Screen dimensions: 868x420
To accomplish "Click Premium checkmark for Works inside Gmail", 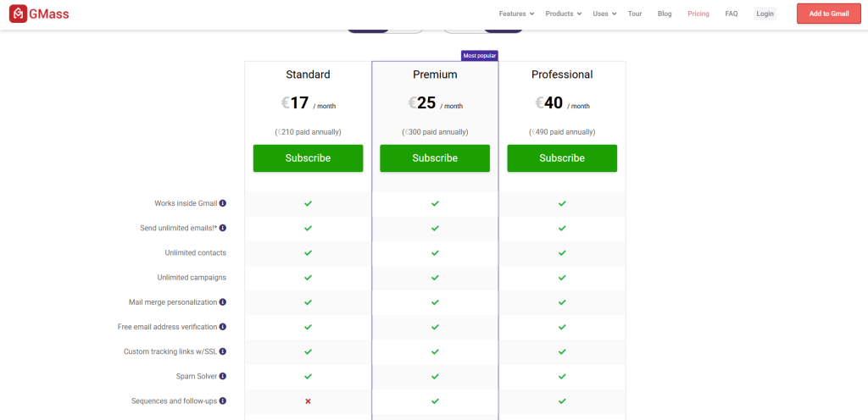I will (435, 203).
